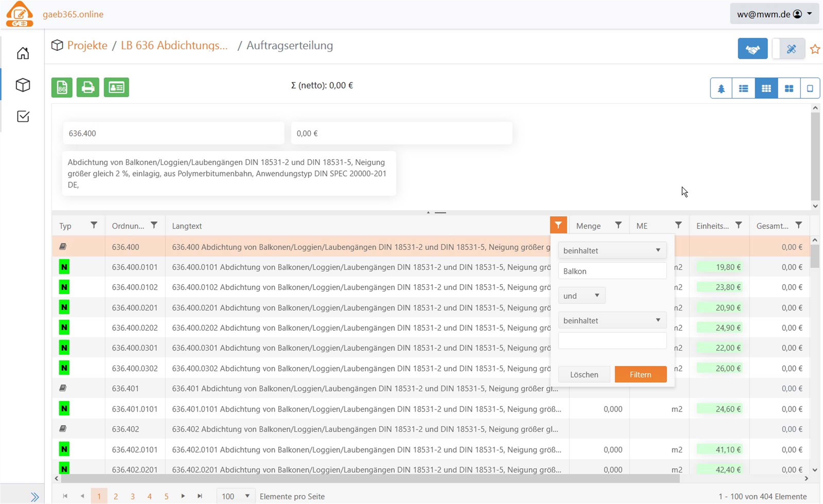Image resolution: width=823 pixels, height=504 pixels.
Task: Go to page 4
Action: click(x=149, y=497)
